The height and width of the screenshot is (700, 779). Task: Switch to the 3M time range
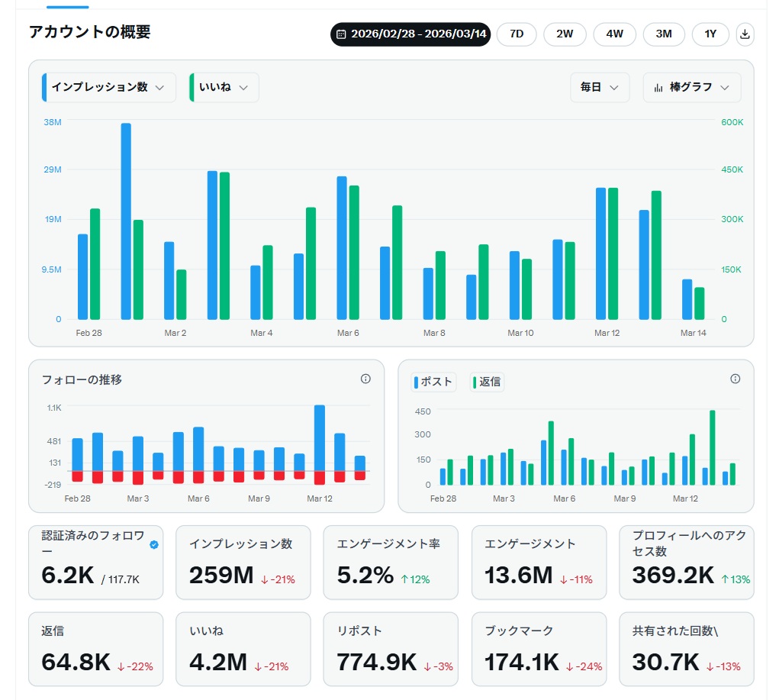coord(664,34)
